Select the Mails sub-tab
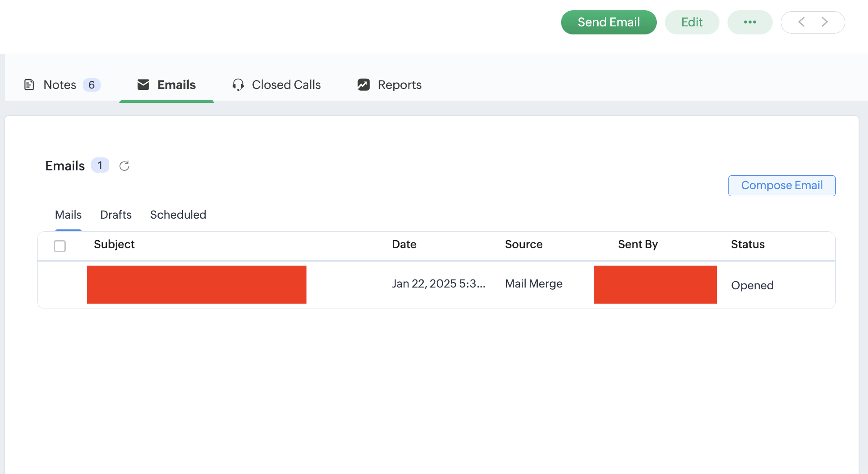 (x=68, y=215)
